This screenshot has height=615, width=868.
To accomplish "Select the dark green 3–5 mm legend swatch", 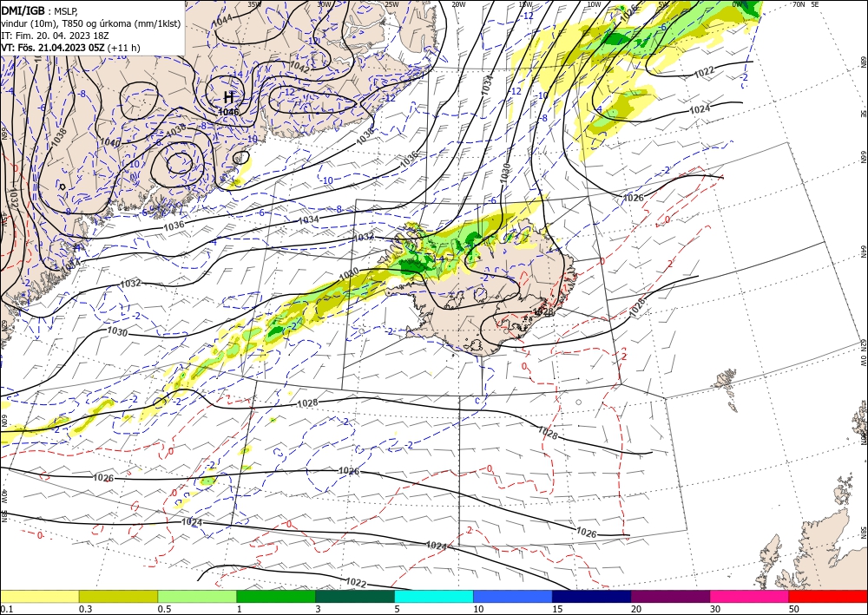I will point(355,596).
